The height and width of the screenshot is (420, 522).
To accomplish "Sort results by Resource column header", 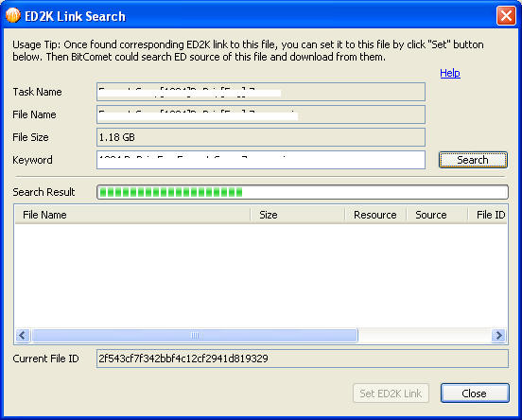I will pos(375,215).
